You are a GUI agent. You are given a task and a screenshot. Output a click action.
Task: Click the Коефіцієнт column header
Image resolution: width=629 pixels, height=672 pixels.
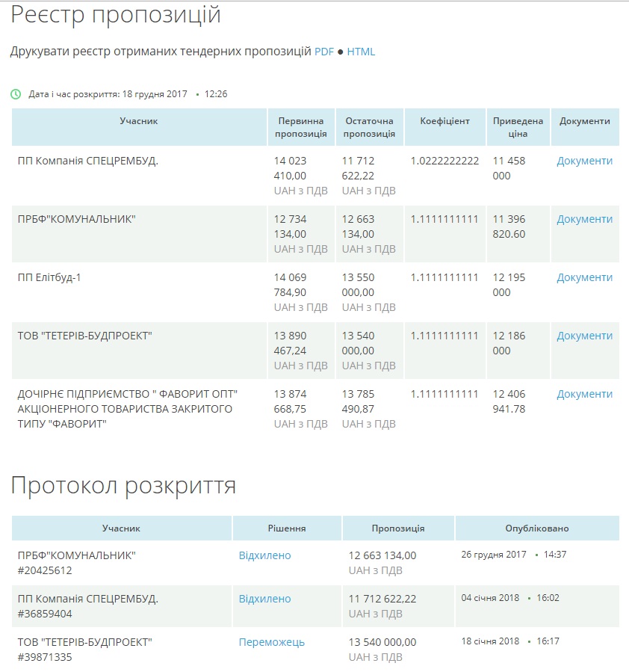pos(444,121)
